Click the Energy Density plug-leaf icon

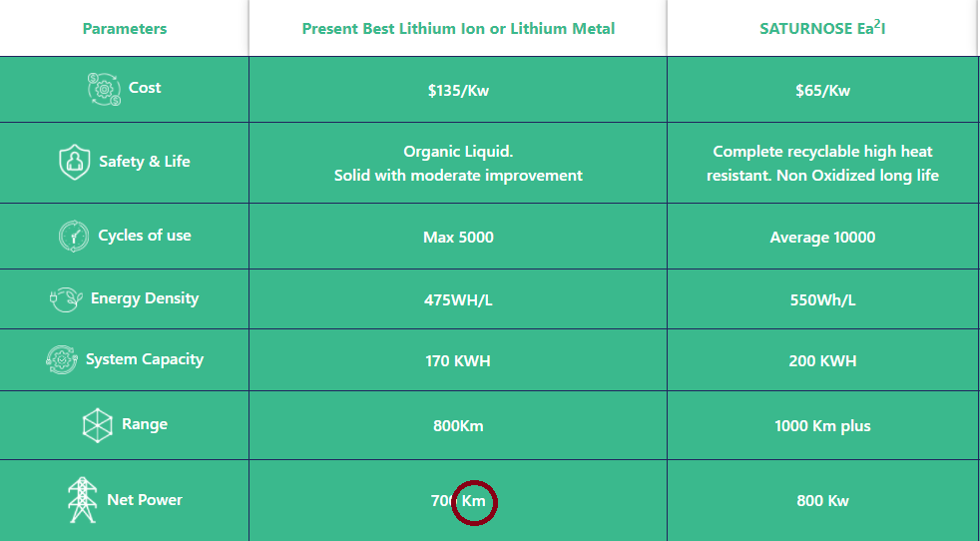[x=66, y=299]
